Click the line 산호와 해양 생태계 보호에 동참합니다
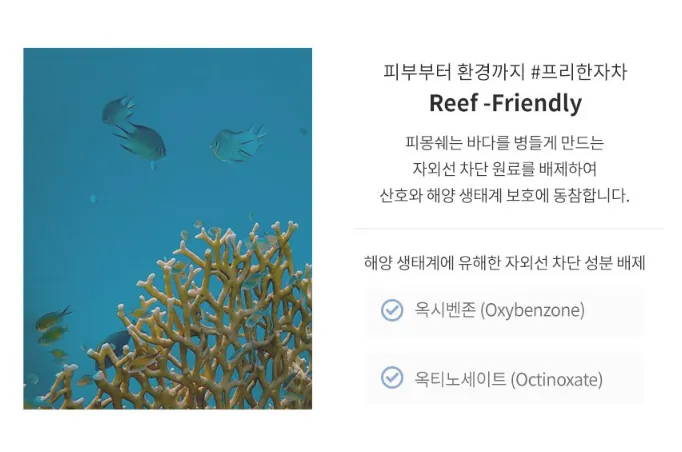Image resolution: width=682 pixels, height=452 pixels. [505, 195]
